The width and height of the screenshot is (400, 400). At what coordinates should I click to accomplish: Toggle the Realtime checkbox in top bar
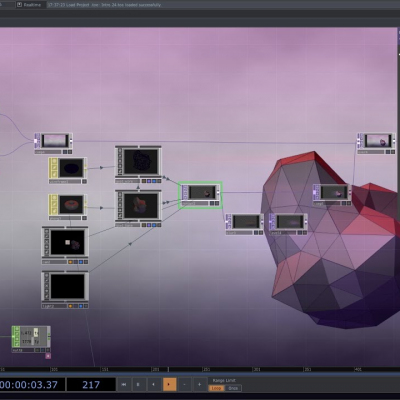(x=20, y=5)
